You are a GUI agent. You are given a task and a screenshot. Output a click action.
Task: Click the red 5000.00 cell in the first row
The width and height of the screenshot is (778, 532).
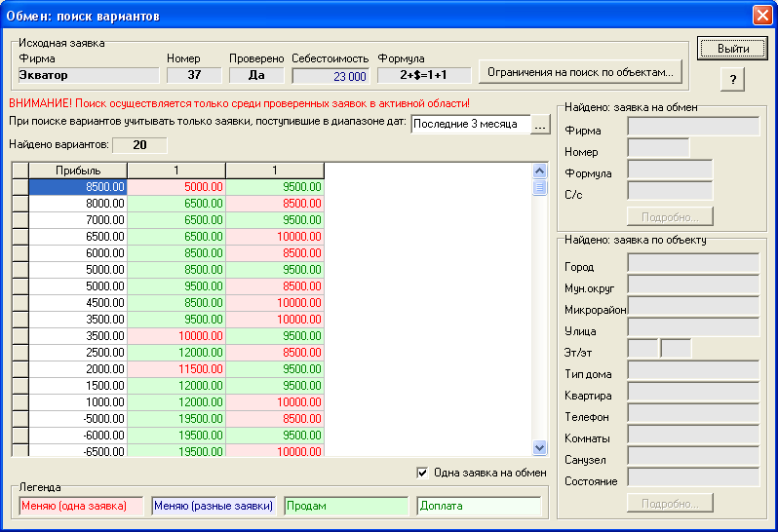tap(176, 187)
